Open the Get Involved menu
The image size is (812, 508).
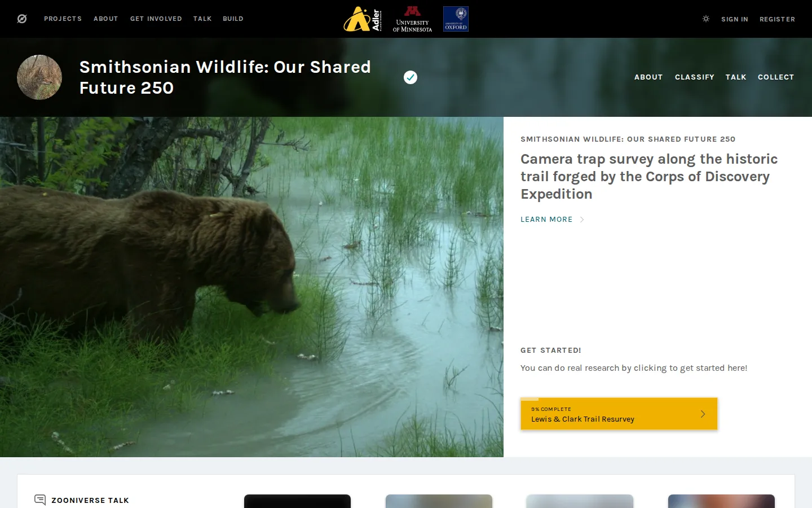point(156,19)
